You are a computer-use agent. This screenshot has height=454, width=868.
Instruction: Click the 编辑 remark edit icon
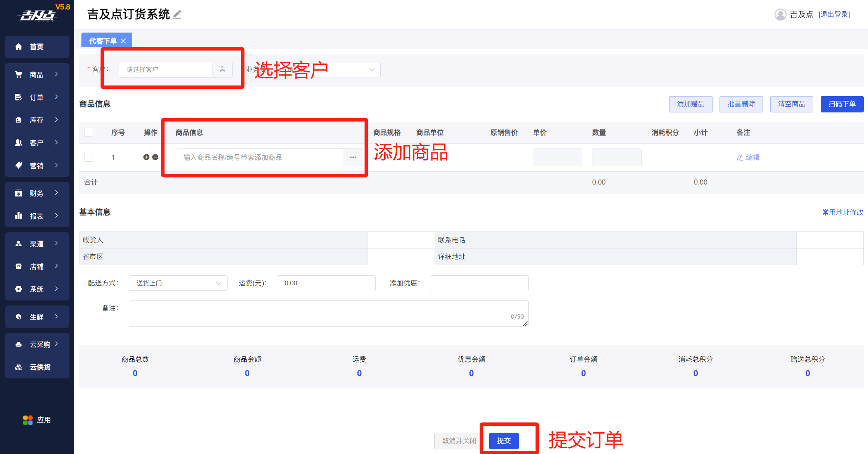tap(740, 157)
